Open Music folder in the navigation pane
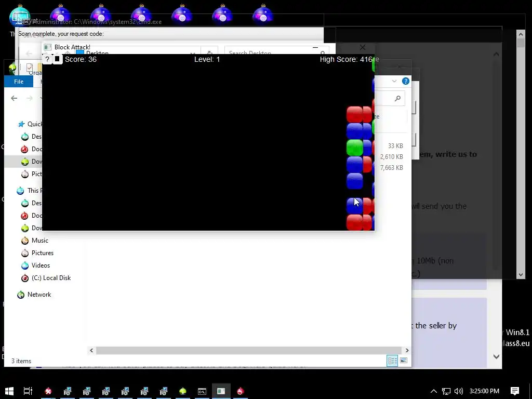The width and height of the screenshot is (532, 399). tap(35, 241)
